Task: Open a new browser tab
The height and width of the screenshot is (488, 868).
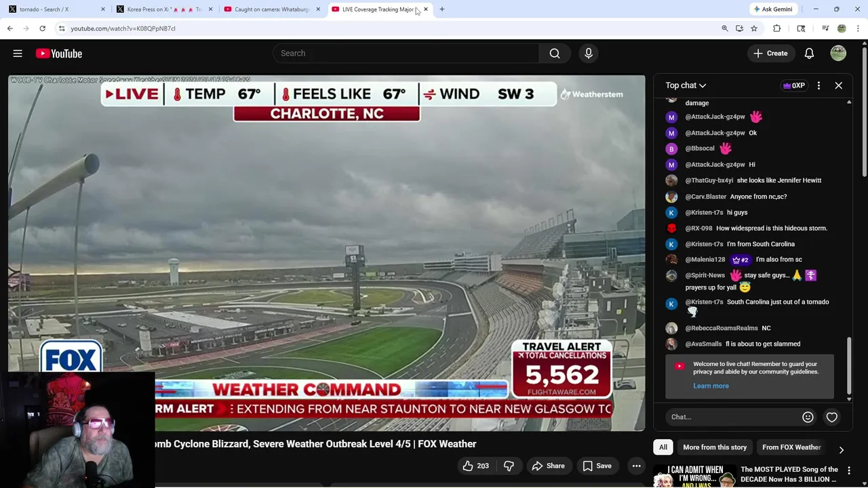Action: [442, 9]
